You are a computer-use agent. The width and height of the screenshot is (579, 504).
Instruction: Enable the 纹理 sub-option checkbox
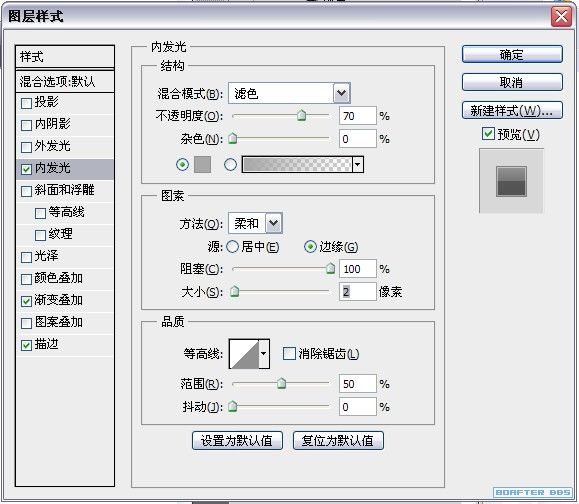tap(40, 235)
